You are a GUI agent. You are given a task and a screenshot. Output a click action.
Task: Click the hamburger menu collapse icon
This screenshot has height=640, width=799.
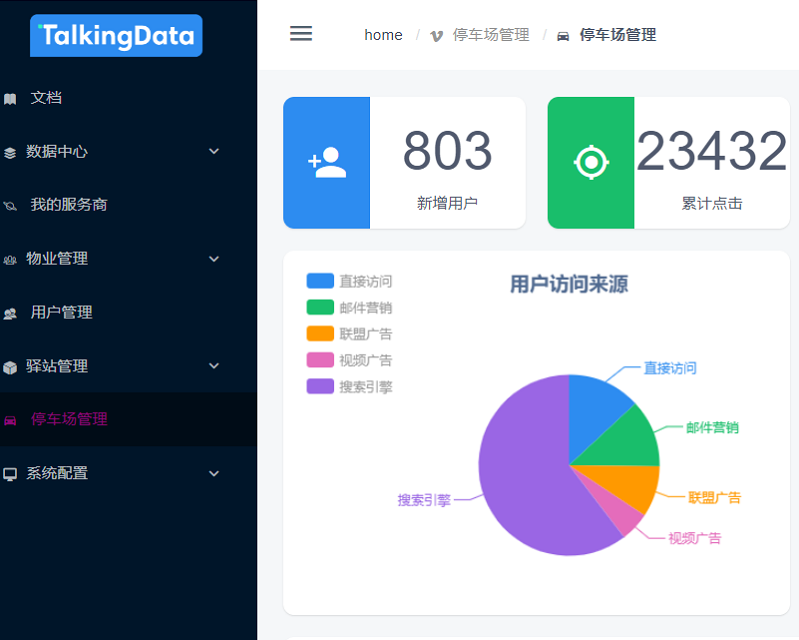tap(301, 34)
